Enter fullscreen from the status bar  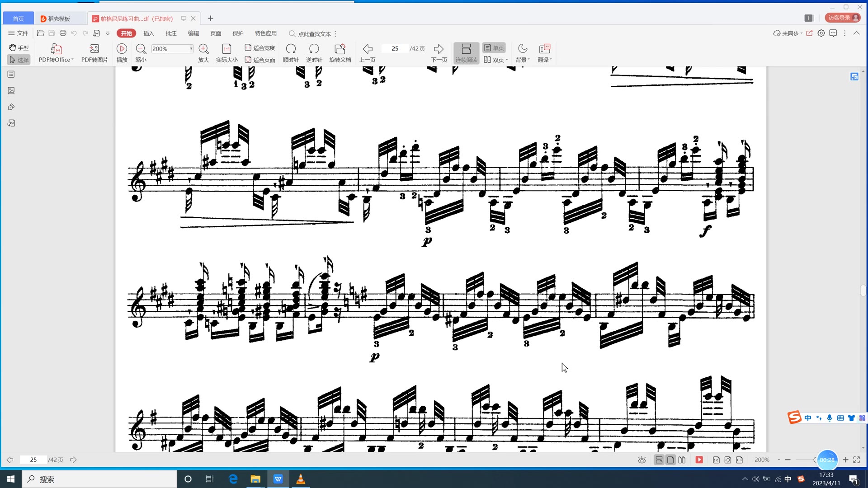click(856, 460)
